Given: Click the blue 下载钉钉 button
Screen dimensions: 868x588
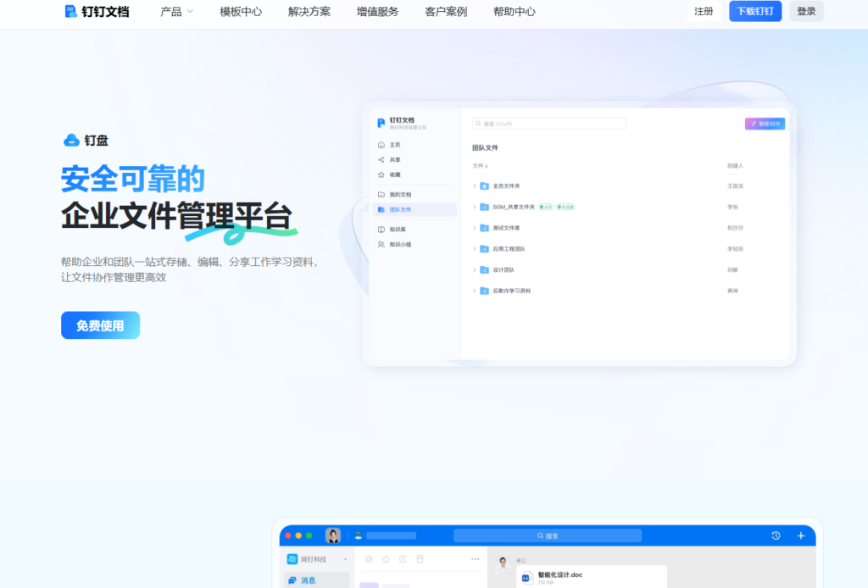Looking at the screenshot, I should pos(755,11).
